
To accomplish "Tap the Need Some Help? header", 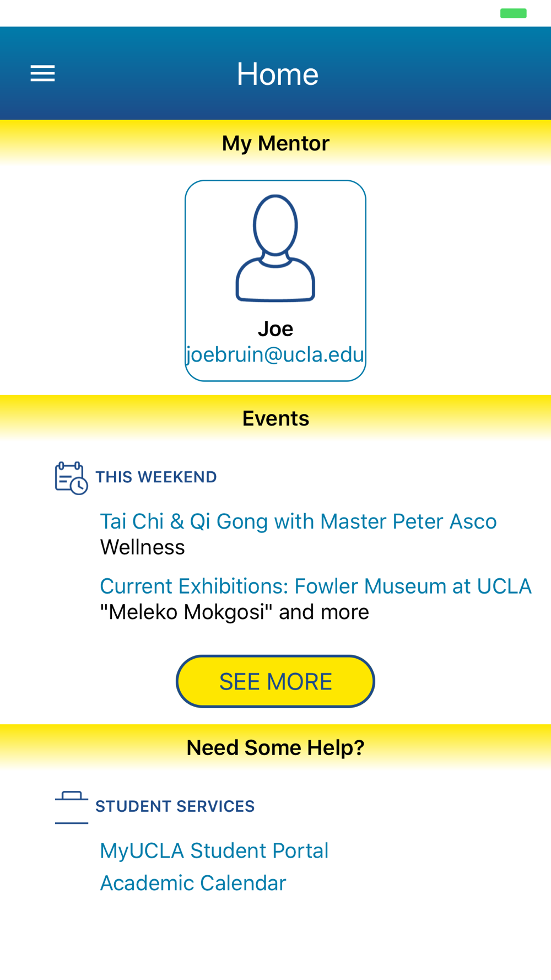I will pyautogui.click(x=275, y=747).
